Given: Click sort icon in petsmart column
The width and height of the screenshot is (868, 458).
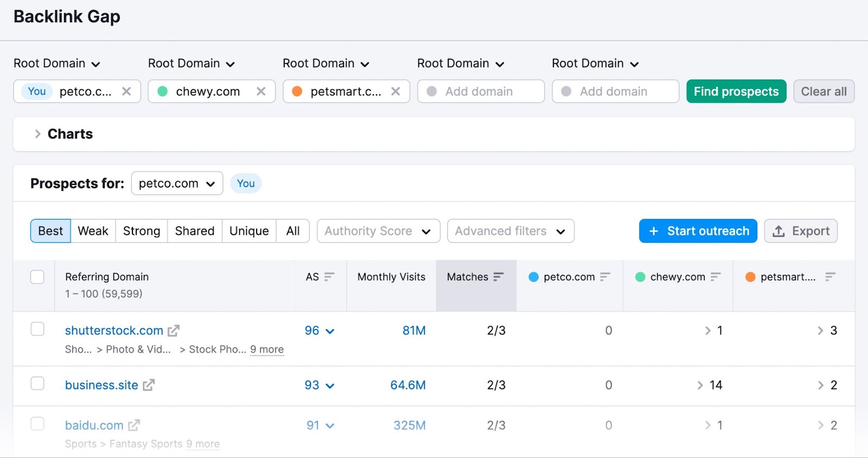Looking at the screenshot, I should coord(829,277).
